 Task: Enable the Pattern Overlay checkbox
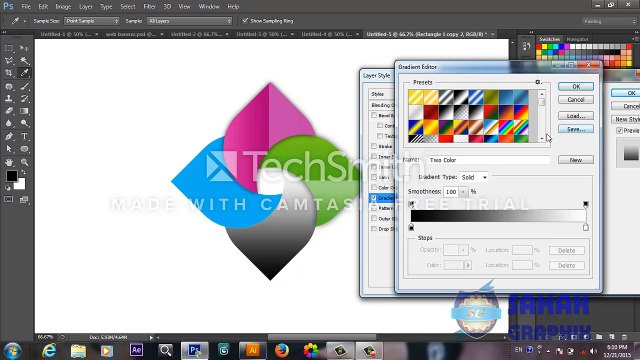[x=374, y=208]
